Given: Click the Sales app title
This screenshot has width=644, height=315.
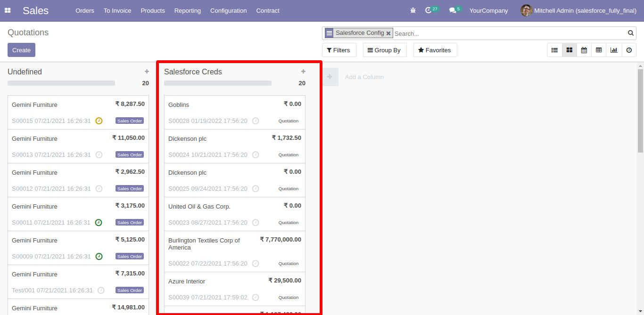Looking at the screenshot, I should pos(35,10).
